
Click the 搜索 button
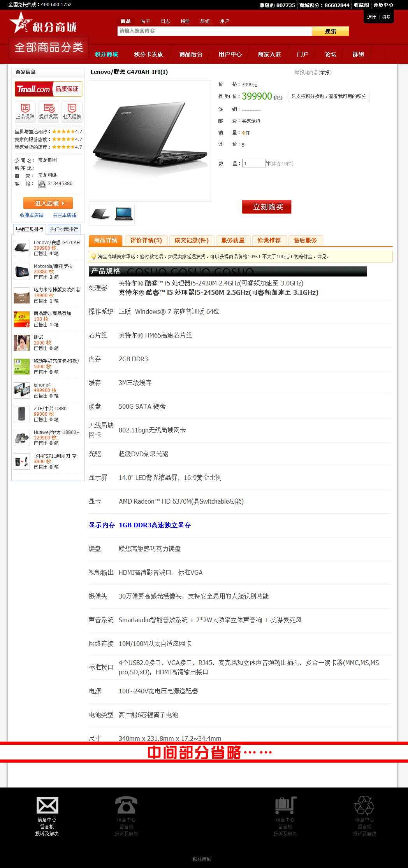[331, 31]
